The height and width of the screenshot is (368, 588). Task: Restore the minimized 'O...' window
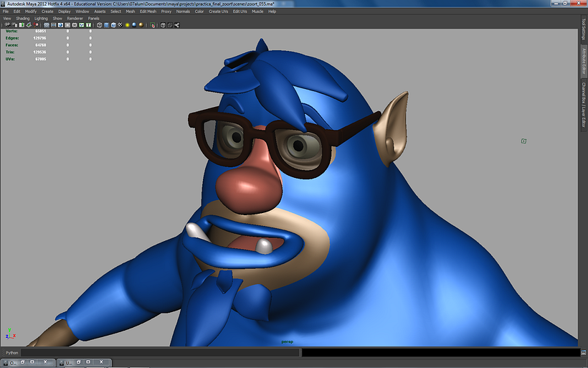click(x=22, y=362)
